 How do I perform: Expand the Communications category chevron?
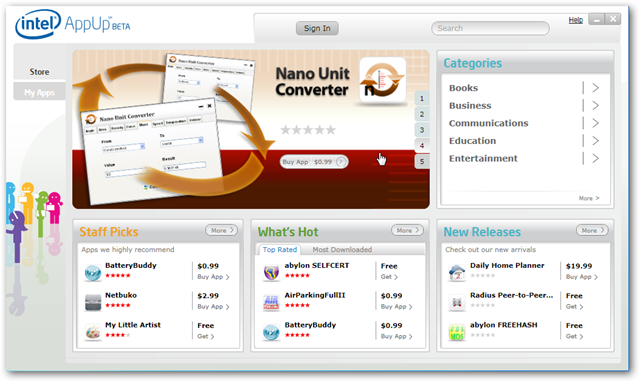tap(596, 123)
